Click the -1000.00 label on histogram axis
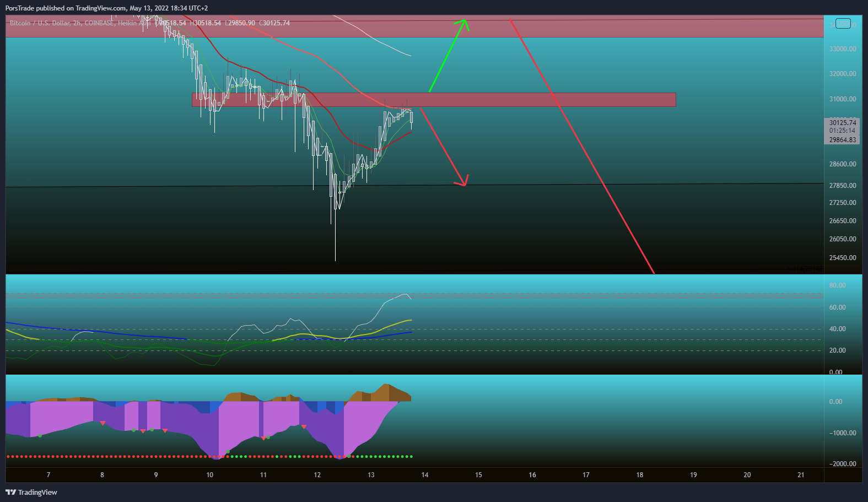The image size is (868, 502). [x=843, y=433]
